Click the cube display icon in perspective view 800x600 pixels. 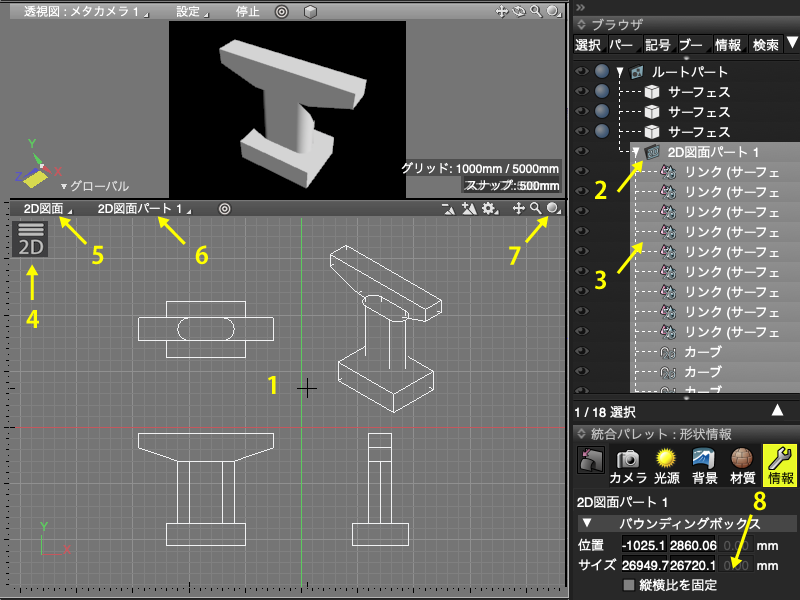(310, 12)
